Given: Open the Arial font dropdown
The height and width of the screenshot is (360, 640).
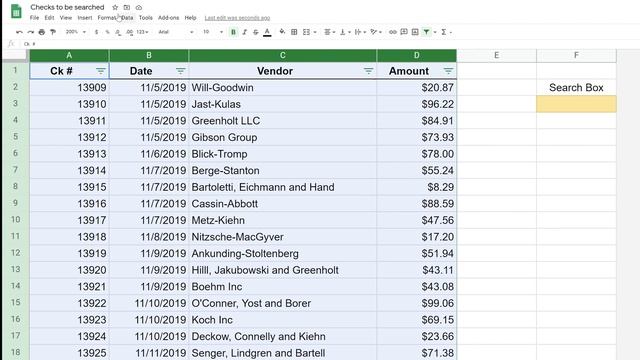Looking at the screenshot, I should [176, 32].
